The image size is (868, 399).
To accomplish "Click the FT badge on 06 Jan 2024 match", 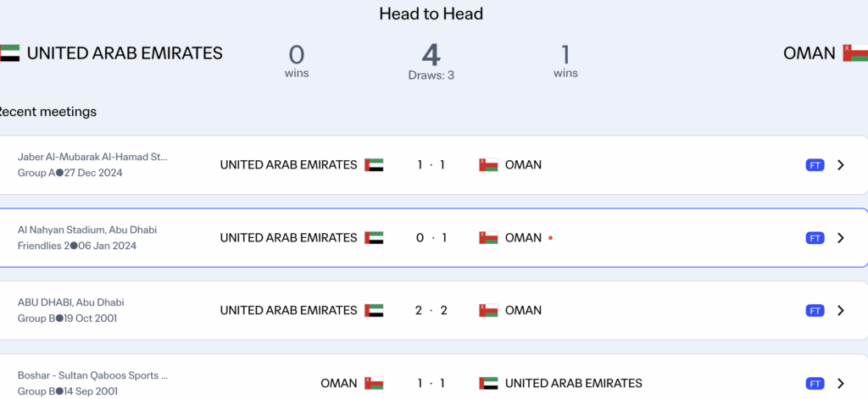I will point(815,238).
